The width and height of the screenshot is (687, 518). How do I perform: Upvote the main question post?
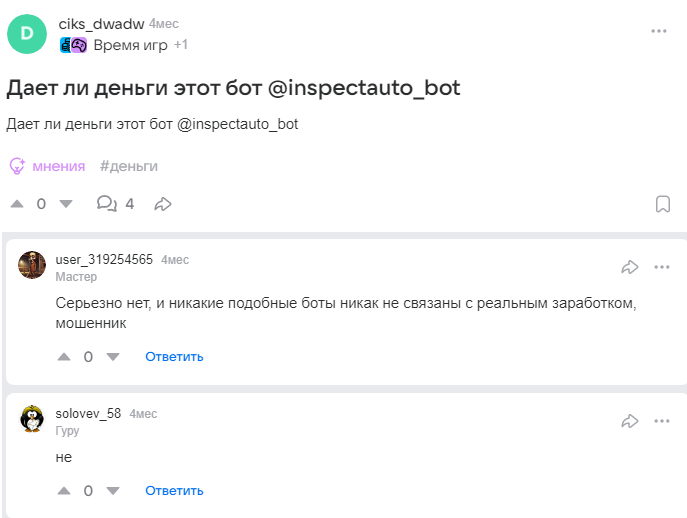pos(16,204)
